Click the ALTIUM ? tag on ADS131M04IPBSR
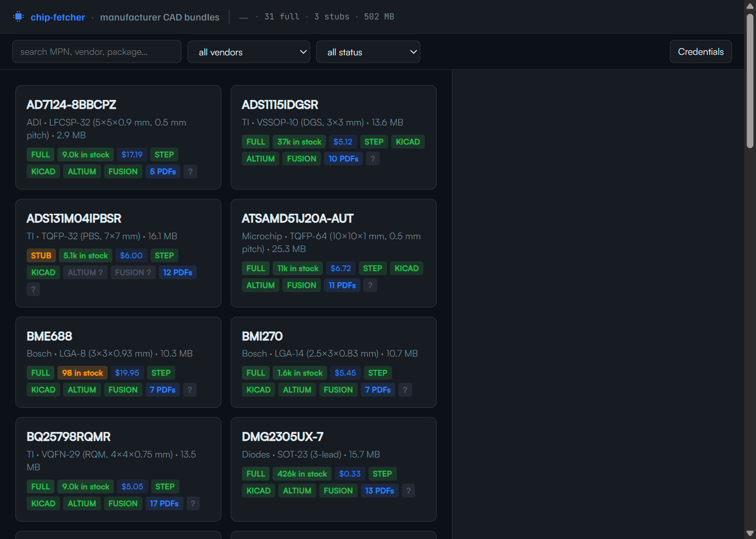The height and width of the screenshot is (539, 756). (x=85, y=273)
